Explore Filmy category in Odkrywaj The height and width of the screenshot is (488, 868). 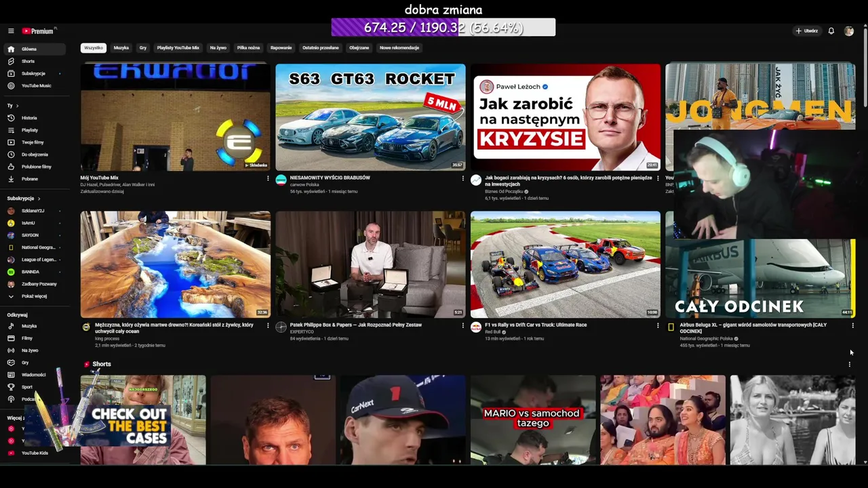pos(34,338)
